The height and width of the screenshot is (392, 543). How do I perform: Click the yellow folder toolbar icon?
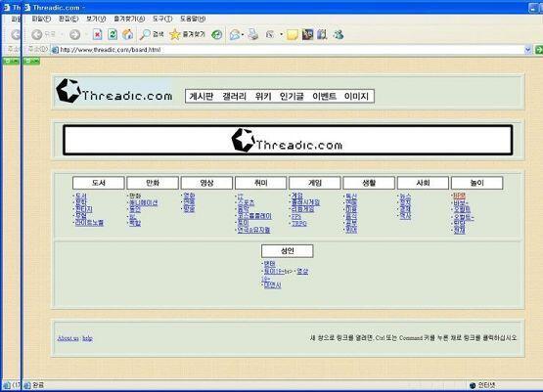tap(292, 34)
